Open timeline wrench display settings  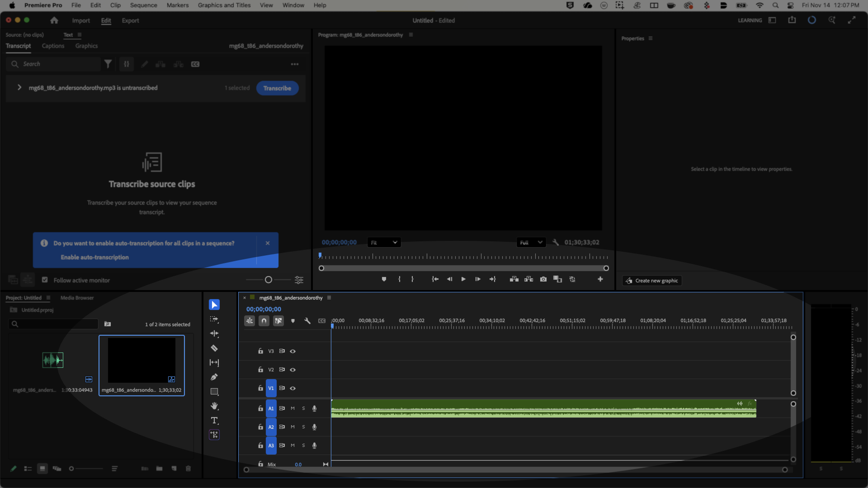click(x=307, y=321)
